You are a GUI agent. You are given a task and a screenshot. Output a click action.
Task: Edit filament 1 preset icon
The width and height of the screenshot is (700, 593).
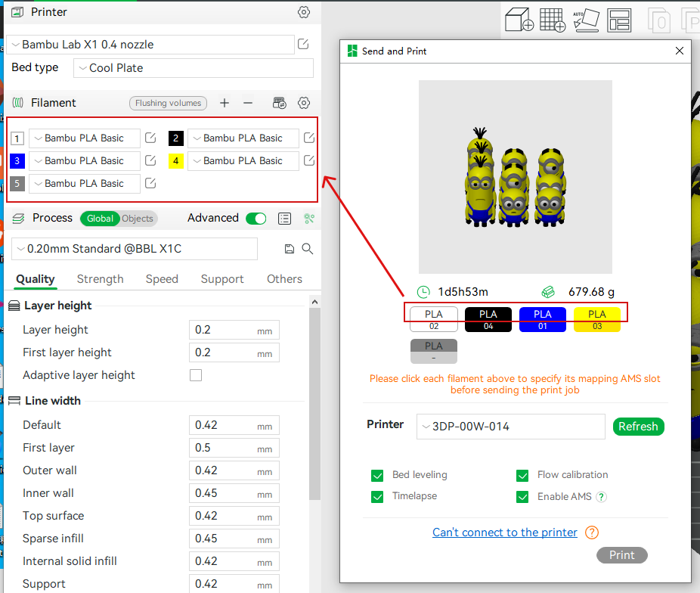point(150,138)
